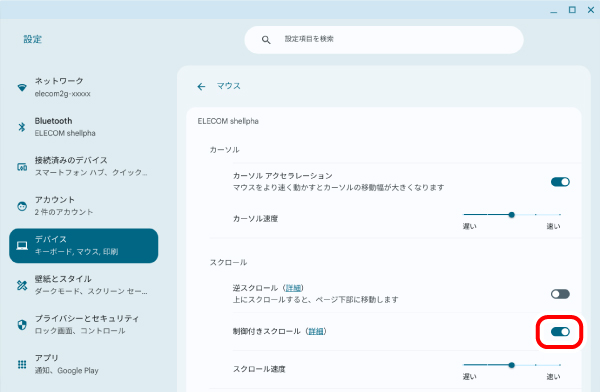Click the back arrow next to マウス
This screenshot has width=600, height=392.
point(201,87)
